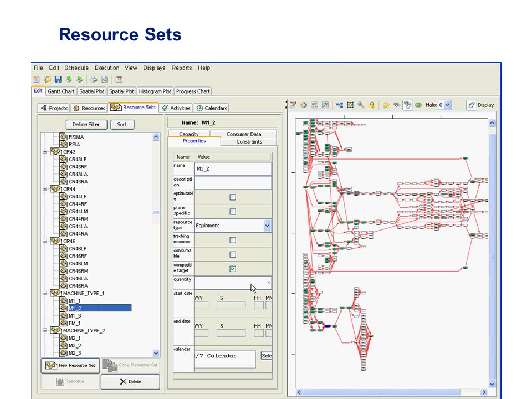Open the resource type Equipment dropdown
Screen dimensions: 532x399
click(267, 226)
